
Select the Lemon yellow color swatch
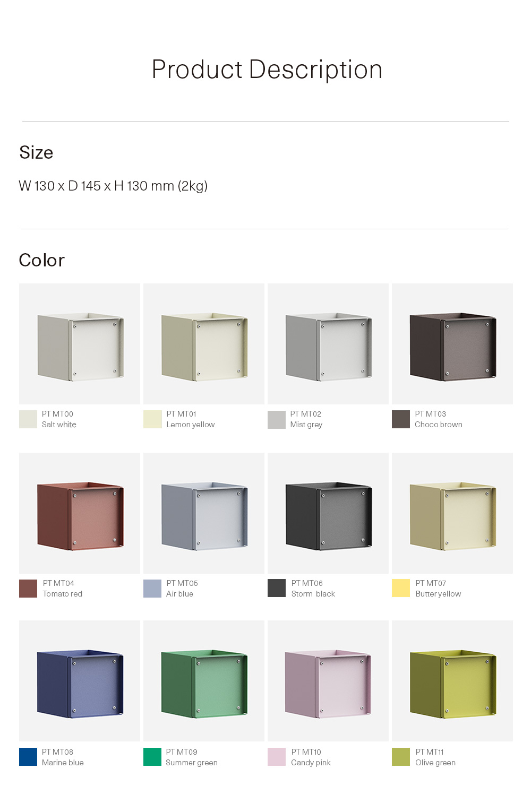[x=152, y=419]
